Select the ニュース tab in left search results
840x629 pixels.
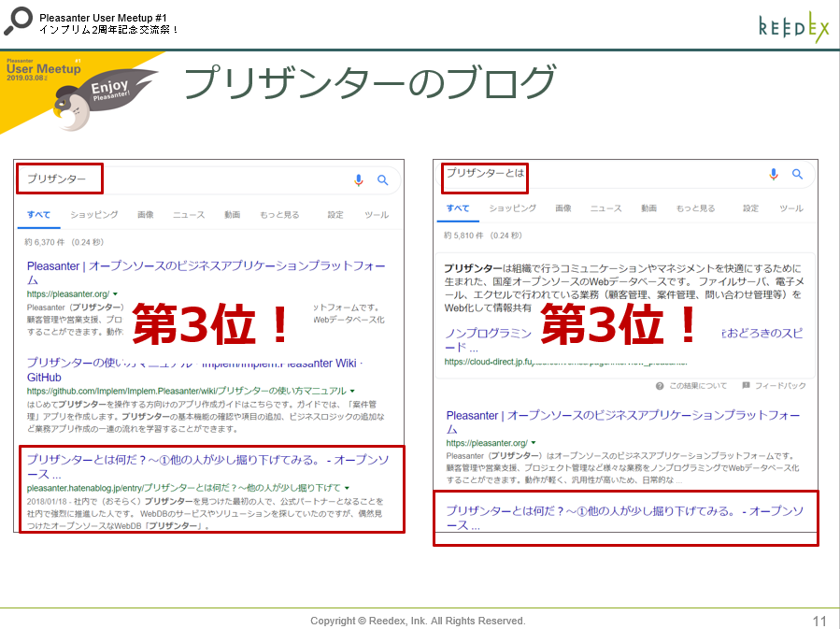point(189,215)
